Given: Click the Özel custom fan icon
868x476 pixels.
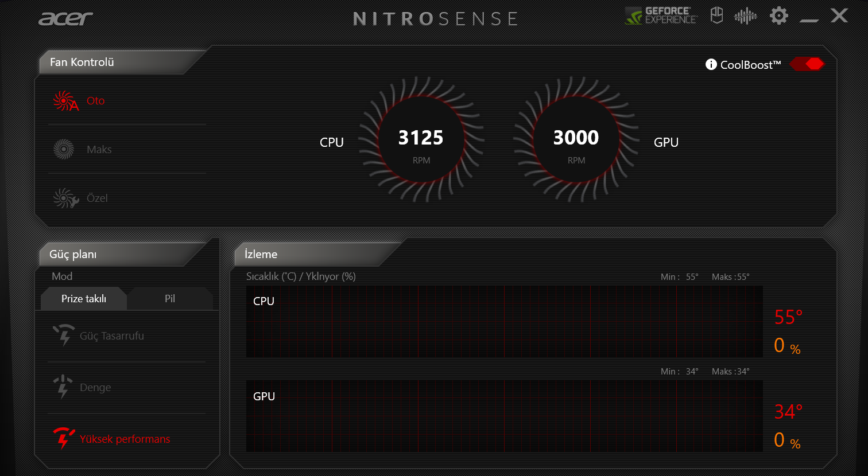Looking at the screenshot, I should coord(65,198).
